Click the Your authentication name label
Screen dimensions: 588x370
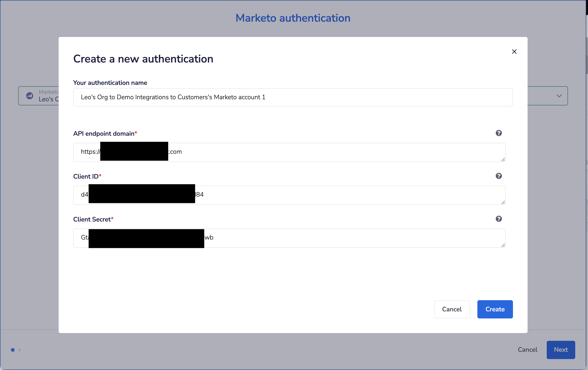(110, 83)
